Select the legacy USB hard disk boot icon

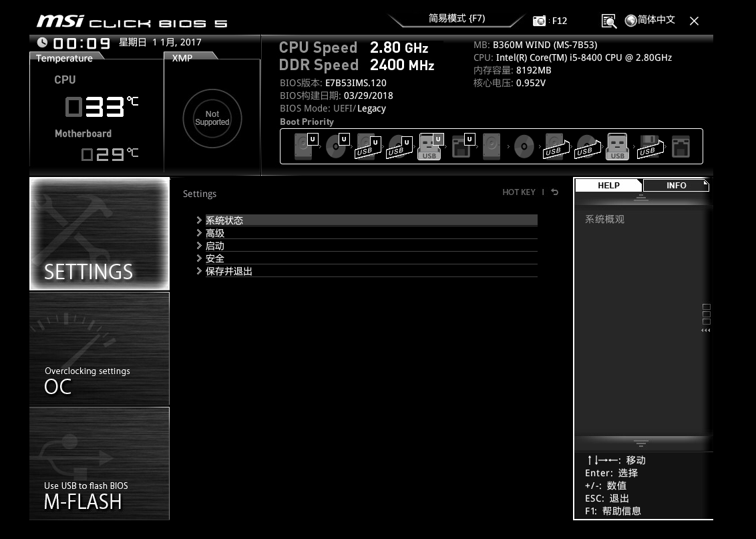pyautogui.click(x=556, y=146)
